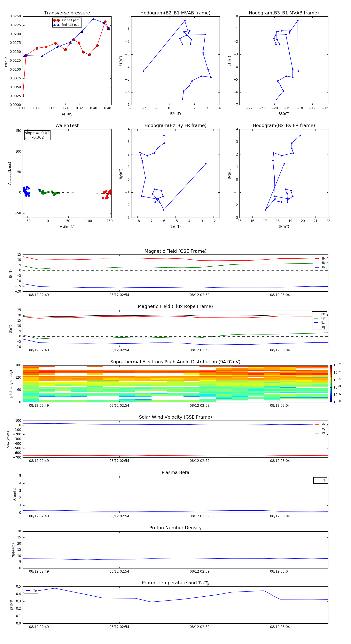Screen dimensions: 351x644
Task: Click the Vy legend entry
Action: pyautogui.click(x=320, y=429)
